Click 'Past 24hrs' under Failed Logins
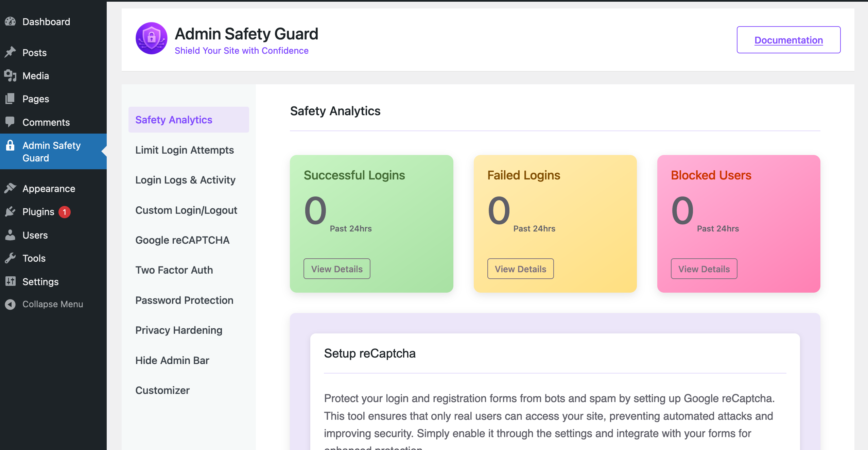The image size is (868, 450). [x=534, y=229]
